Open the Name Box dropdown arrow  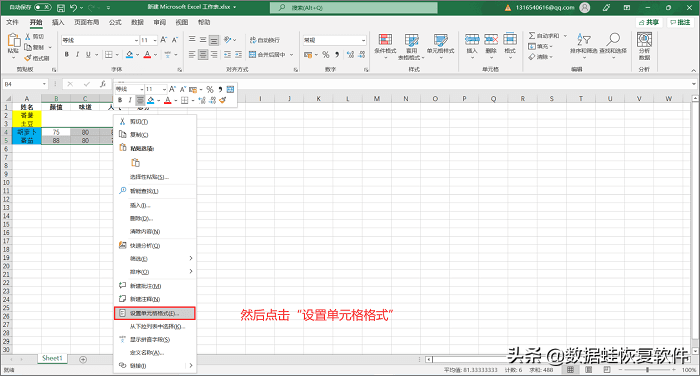click(x=44, y=84)
